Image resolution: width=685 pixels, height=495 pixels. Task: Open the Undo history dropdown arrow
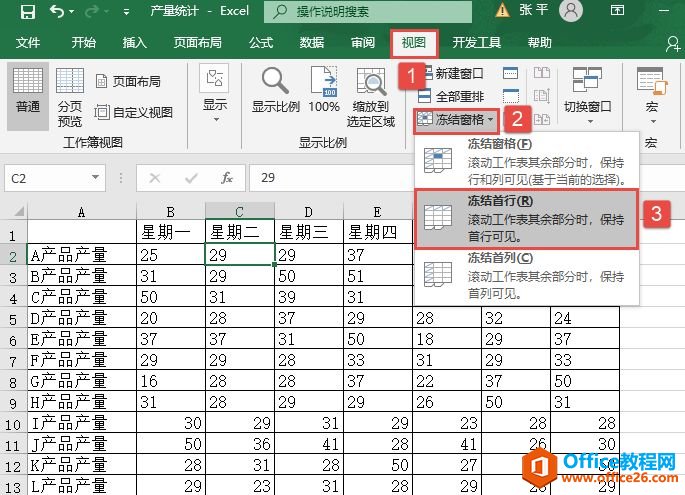(72, 12)
